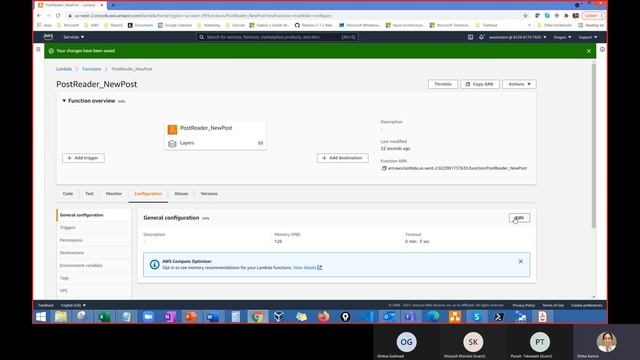This screenshot has width=640, height=360.
Task: Click the AWS logo home icon
Action: click(x=48, y=37)
